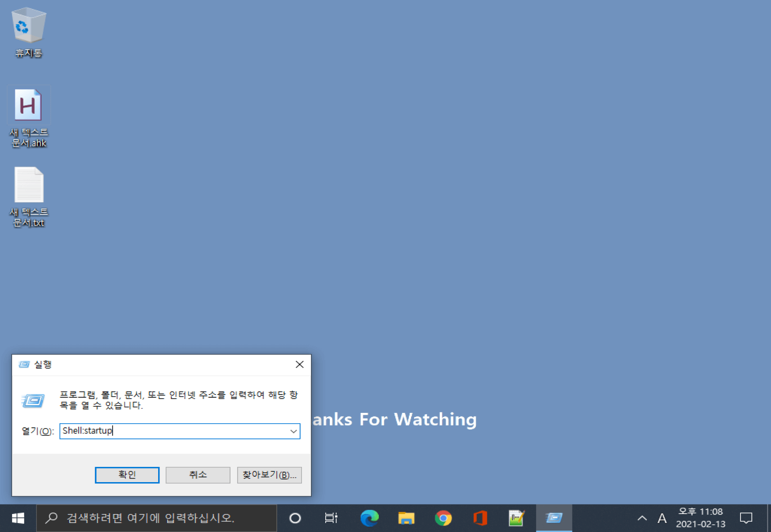
Task: Open the notification action center
Action: [746, 518]
